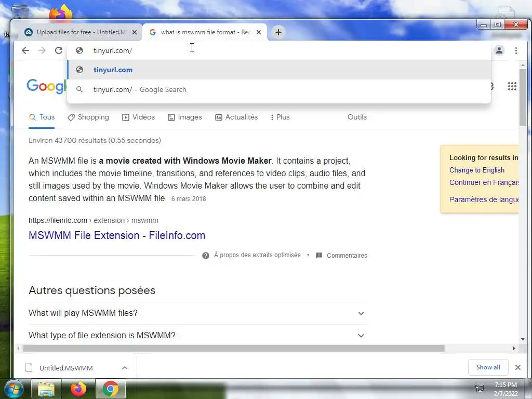Screen dimensions: 532x399
Task: Switch to Shopping results
Action: 88,117
